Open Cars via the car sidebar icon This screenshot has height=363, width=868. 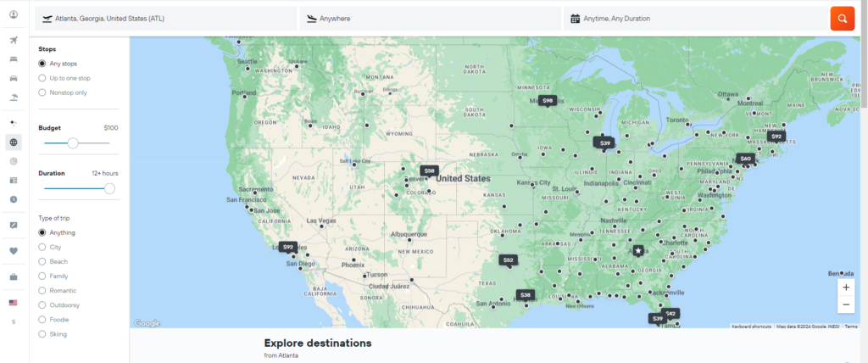coord(14,78)
